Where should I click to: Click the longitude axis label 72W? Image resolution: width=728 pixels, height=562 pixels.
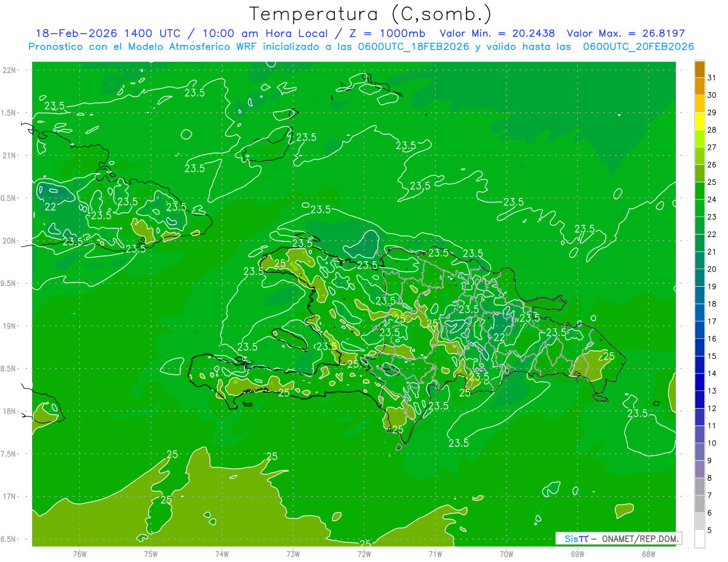point(364,554)
